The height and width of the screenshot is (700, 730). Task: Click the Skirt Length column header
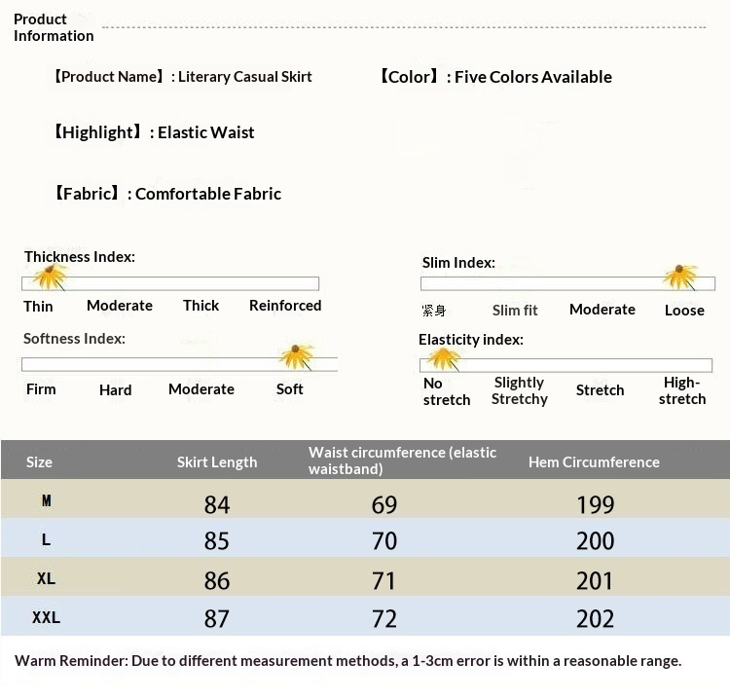217,462
